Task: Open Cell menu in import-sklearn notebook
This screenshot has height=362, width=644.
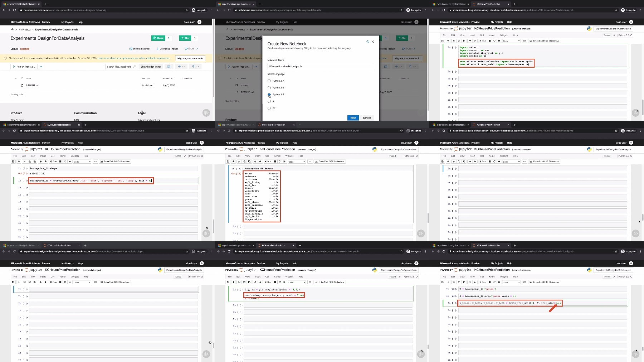Action: coord(482,35)
